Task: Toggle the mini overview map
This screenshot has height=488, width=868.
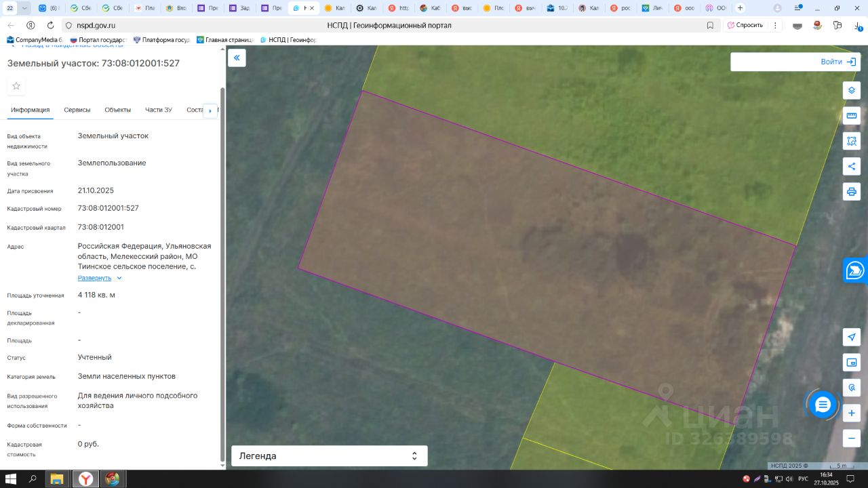Action: tap(852, 363)
